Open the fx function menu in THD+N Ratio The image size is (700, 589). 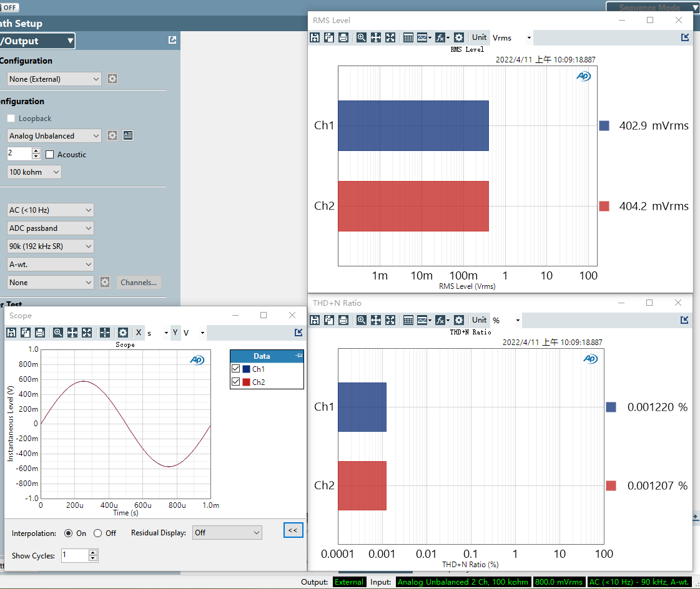pyautogui.click(x=441, y=320)
